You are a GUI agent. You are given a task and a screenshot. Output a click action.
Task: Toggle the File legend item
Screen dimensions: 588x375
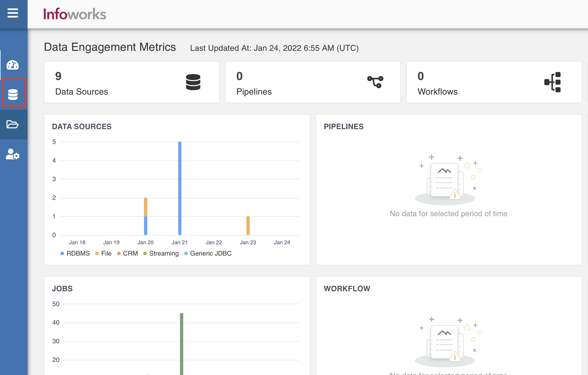click(104, 253)
